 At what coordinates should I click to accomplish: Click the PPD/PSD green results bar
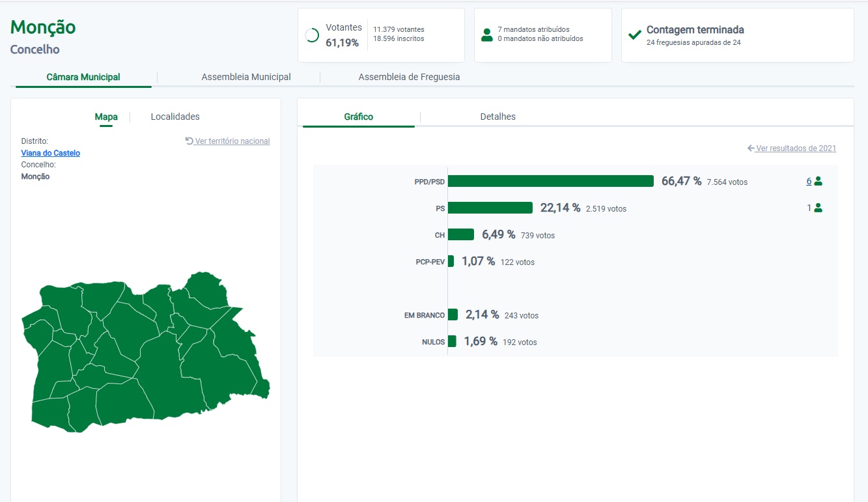(551, 181)
